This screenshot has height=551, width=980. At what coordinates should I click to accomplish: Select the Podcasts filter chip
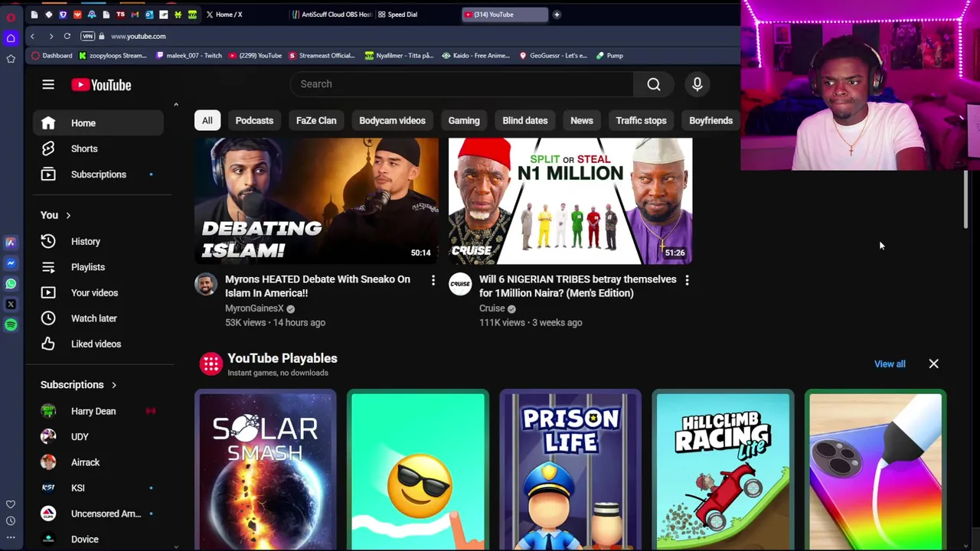pos(254,120)
